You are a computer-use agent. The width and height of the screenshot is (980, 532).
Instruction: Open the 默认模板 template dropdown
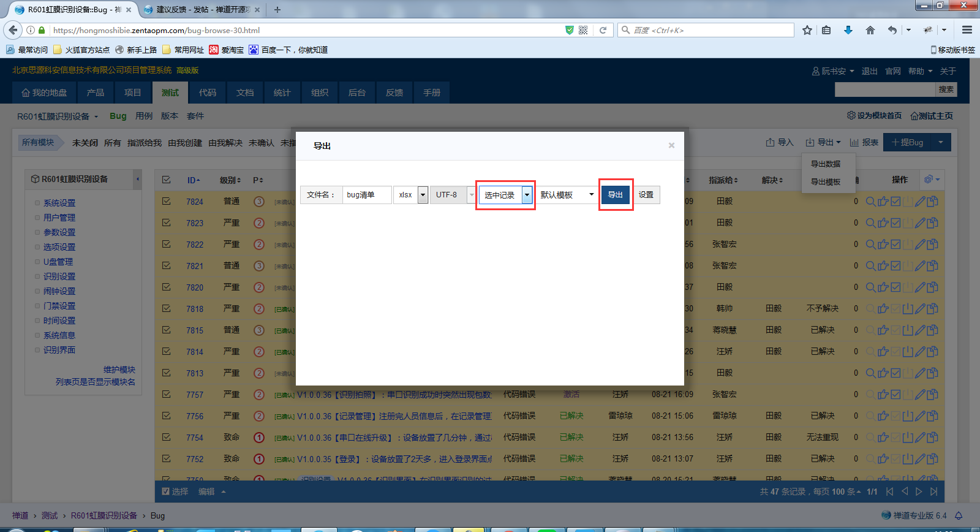click(567, 195)
